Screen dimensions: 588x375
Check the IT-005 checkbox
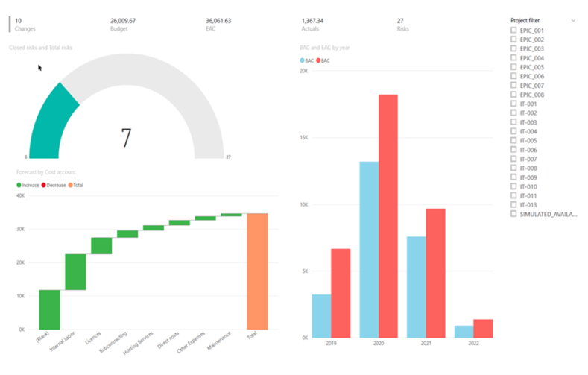click(x=513, y=141)
